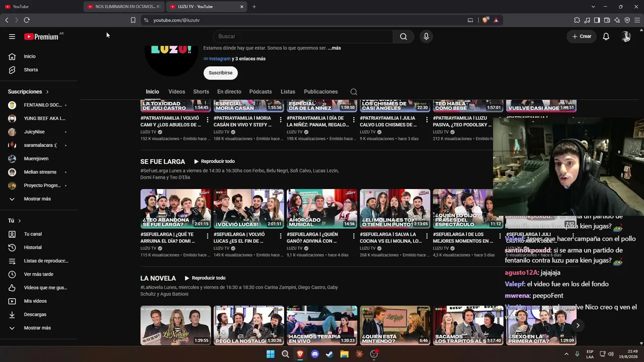Open the HACEMOS TERAPIA EN VIVO thumbnail
Screen dimensions: 644x362
tap(322, 325)
